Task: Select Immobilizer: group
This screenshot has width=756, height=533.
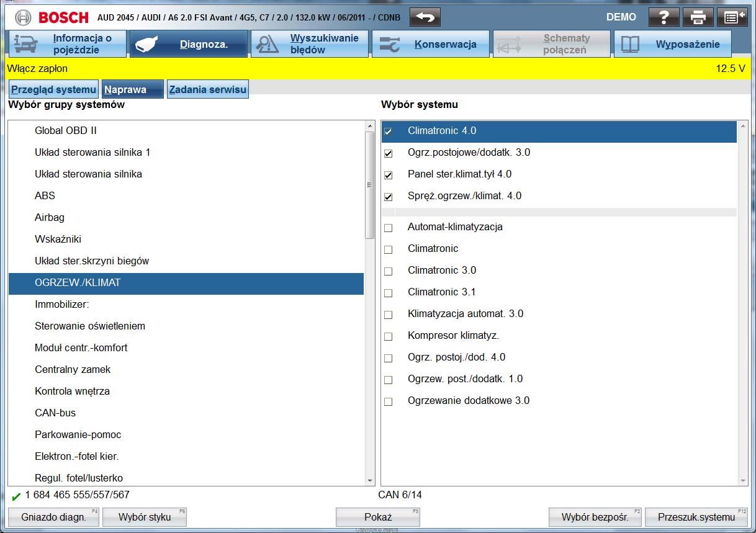Action: pos(186,304)
